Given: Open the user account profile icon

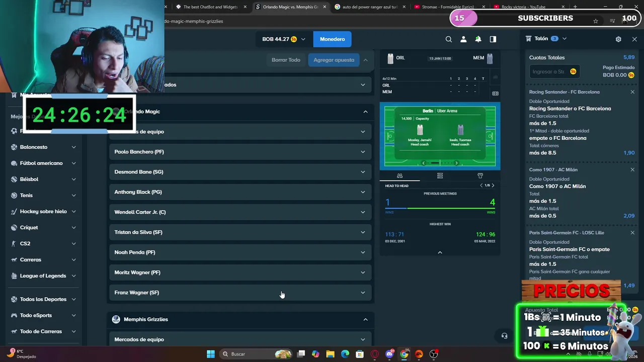Looking at the screenshot, I should [x=463, y=39].
